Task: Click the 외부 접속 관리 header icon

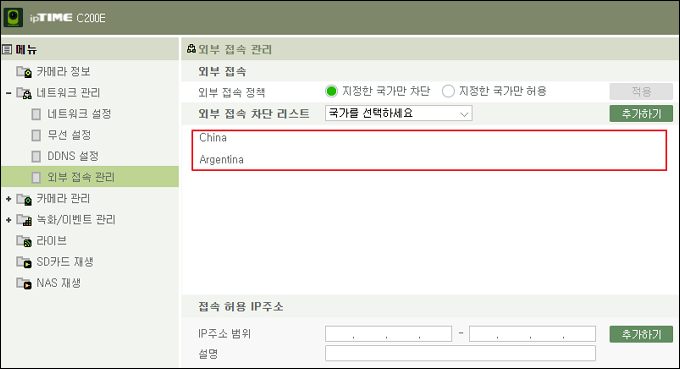Action: [191, 49]
